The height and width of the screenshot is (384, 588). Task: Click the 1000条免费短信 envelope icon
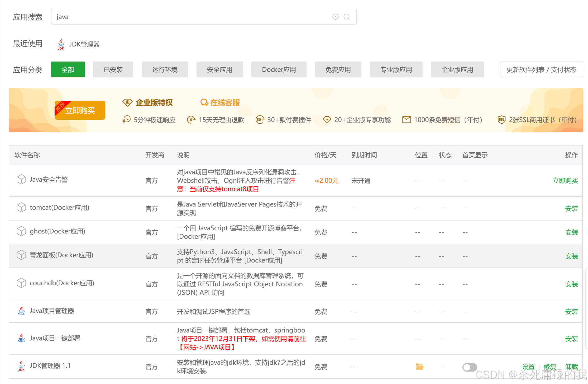[x=407, y=120]
